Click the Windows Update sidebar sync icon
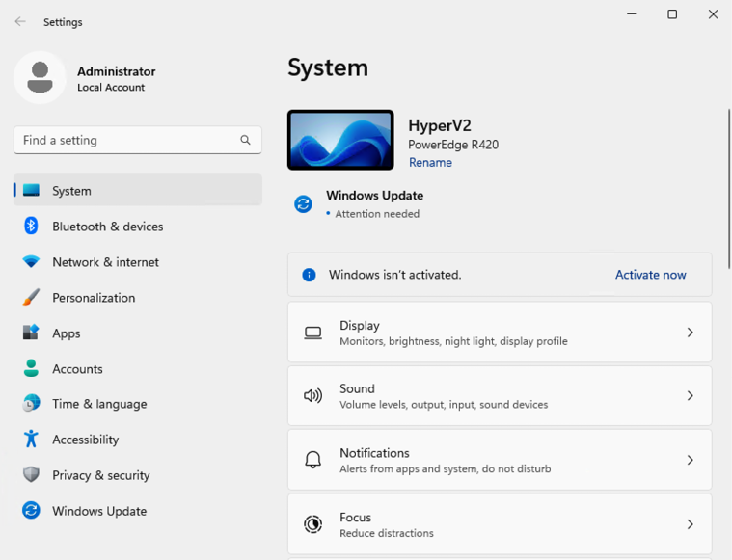This screenshot has height=560, width=732. click(x=31, y=510)
